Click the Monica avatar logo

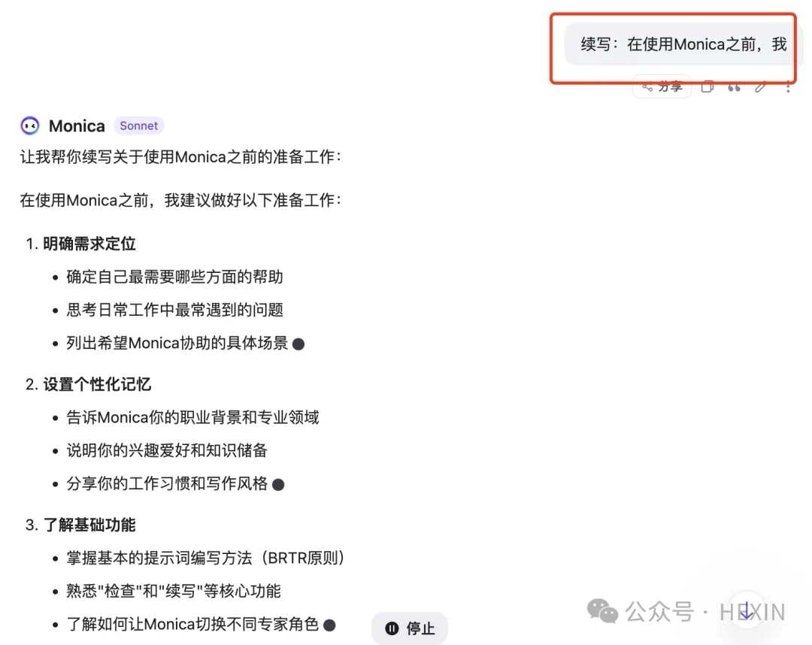point(30,126)
